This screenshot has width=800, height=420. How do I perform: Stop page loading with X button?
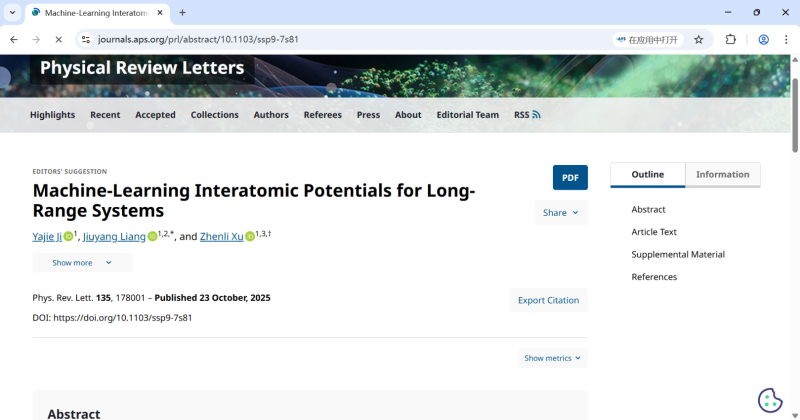coord(58,39)
